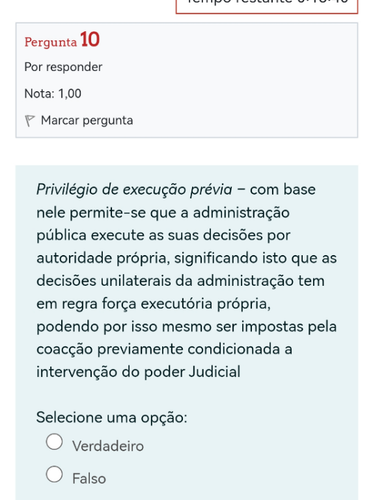Click the Verdadeiro option label
373x500 pixels.
point(108,446)
